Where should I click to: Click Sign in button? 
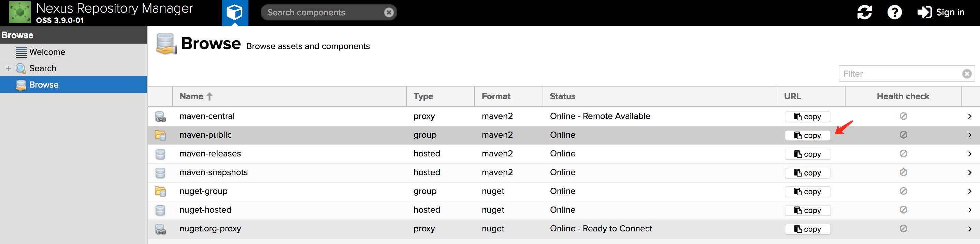click(941, 12)
